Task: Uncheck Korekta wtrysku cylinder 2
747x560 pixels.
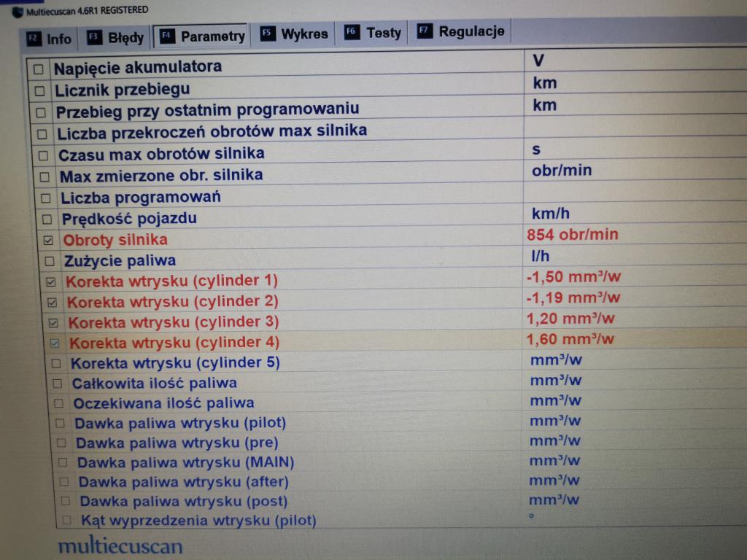Action: tap(53, 303)
